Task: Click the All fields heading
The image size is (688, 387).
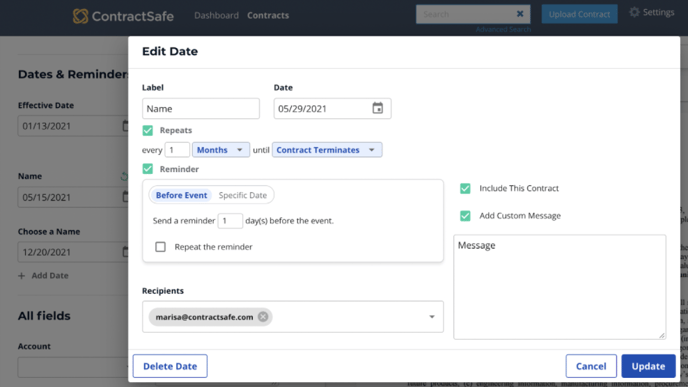Action: point(44,316)
